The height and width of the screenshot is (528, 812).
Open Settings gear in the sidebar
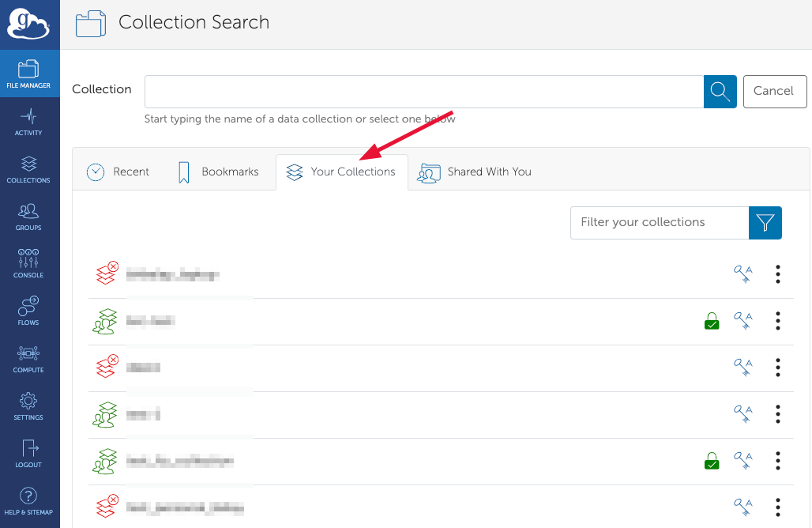tap(29, 405)
